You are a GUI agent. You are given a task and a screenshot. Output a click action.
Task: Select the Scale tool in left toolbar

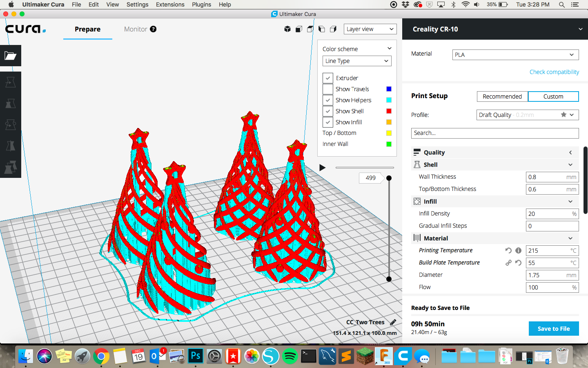point(11,103)
